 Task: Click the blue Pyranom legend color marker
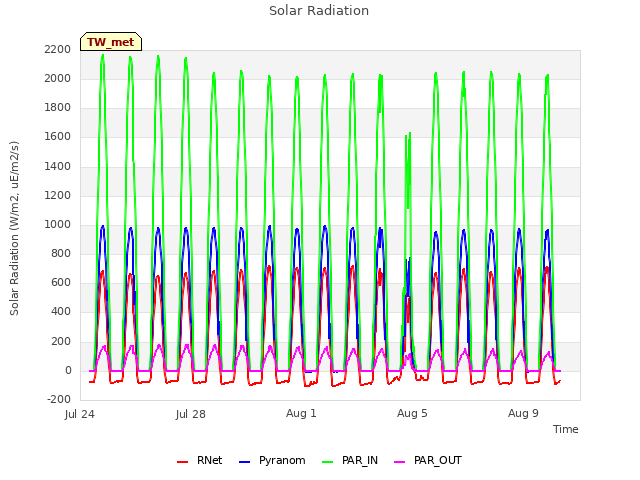244,462
